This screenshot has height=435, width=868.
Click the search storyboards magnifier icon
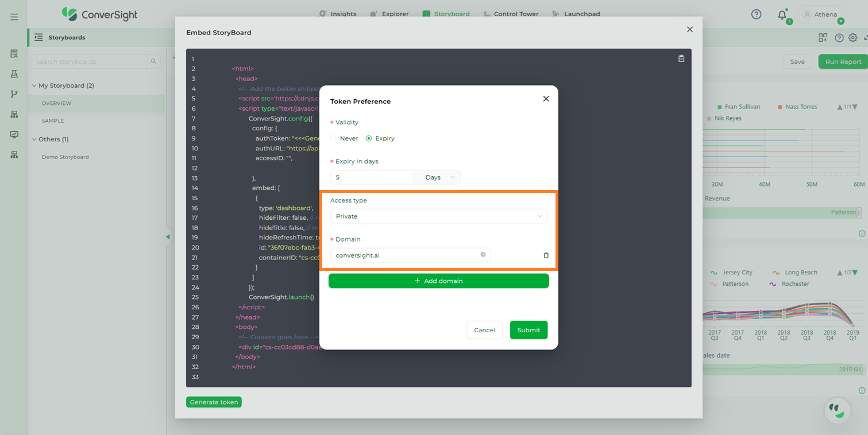tap(153, 61)
